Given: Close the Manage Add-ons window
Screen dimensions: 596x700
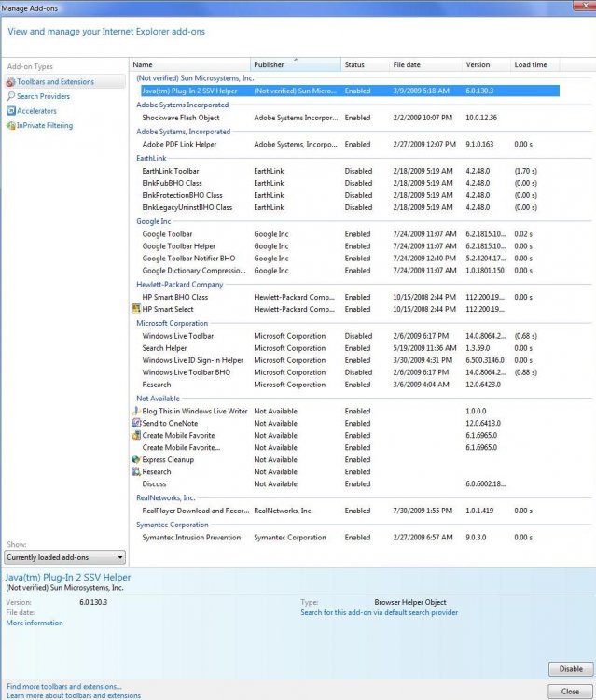Looking at the screenshot, I should (586, 6).
